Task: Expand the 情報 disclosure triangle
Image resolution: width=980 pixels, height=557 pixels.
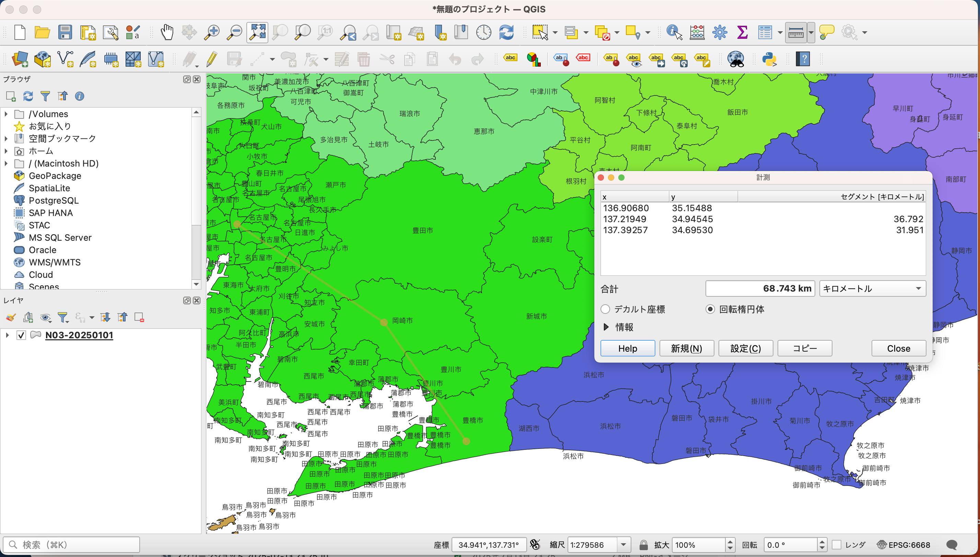Action: (x=606, y=327)
